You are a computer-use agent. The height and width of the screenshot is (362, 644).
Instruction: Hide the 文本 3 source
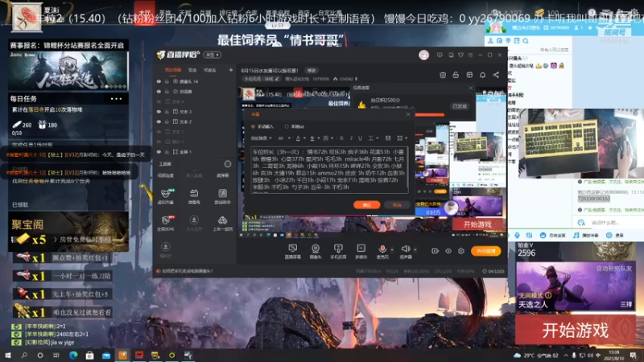(159, 112)
